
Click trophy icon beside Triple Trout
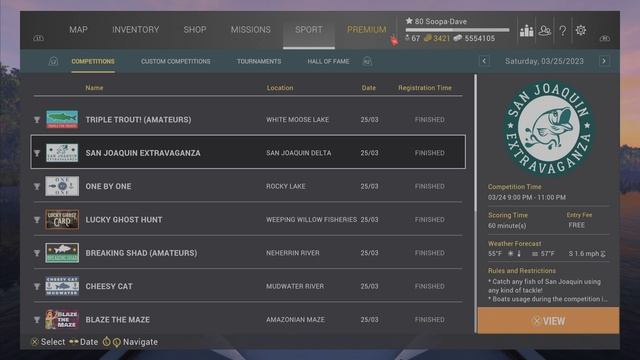37,120
